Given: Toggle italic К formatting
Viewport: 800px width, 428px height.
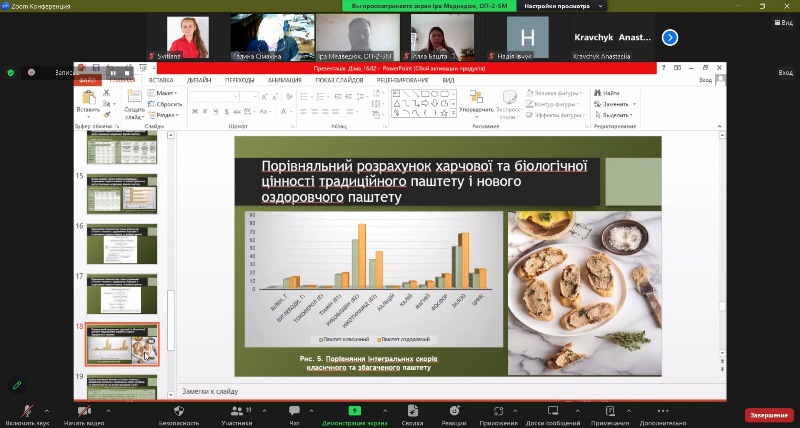Looking at the screenshot, I should tap(205, 111).
